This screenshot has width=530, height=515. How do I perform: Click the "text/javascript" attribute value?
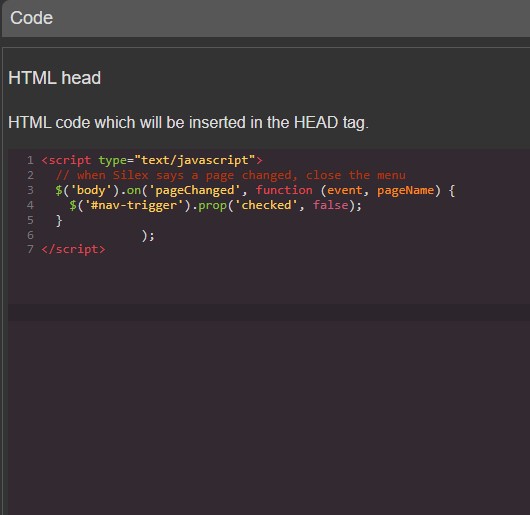point(195,160)
